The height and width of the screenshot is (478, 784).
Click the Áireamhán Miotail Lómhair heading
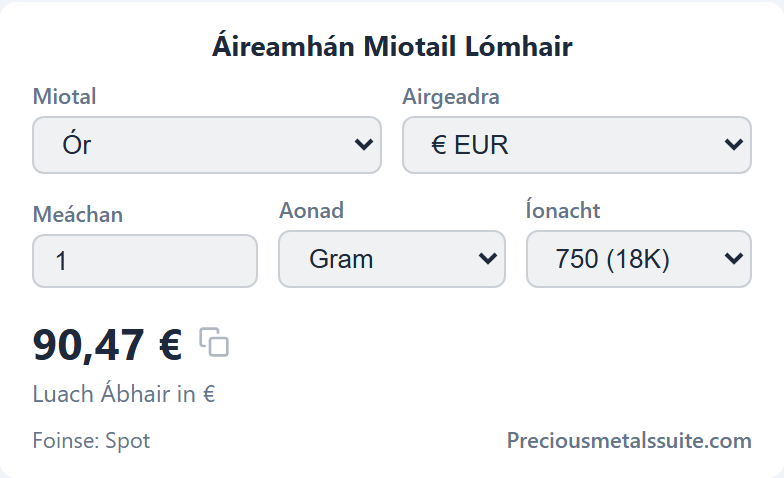pyautogui.click(x=392, y=46)
